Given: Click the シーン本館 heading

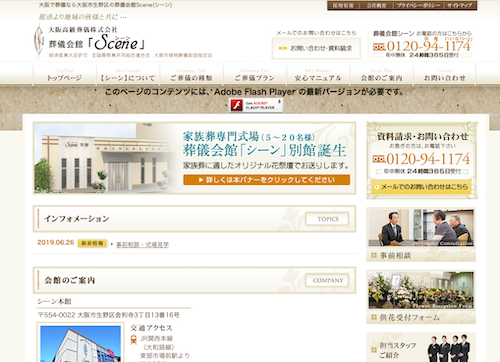Looking at the screenshot, I should 54,301.
